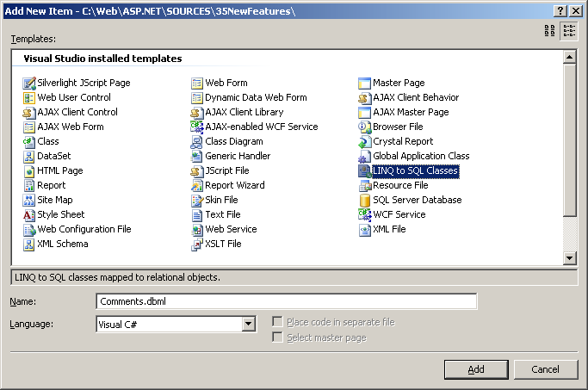Open the Language dropdown arrow

click(248, 324)
